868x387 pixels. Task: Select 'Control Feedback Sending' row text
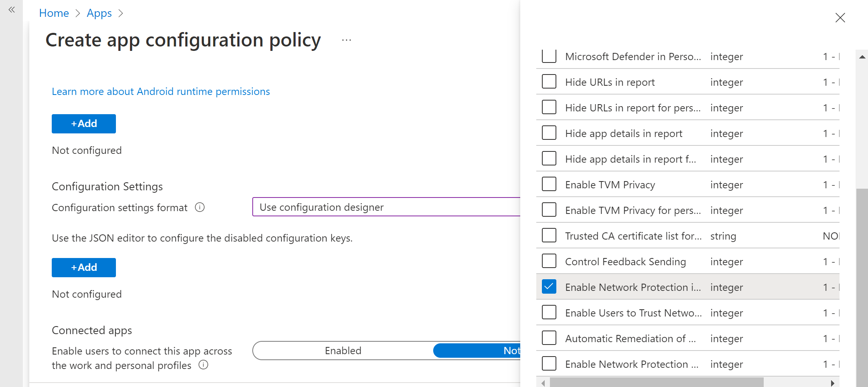[625, 262]
